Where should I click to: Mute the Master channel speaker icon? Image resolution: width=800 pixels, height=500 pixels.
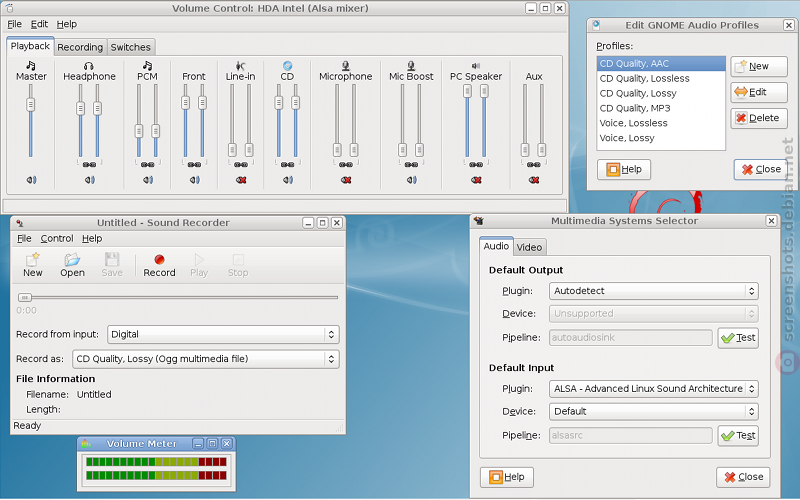pyautogui.click(x=31, y=180)
